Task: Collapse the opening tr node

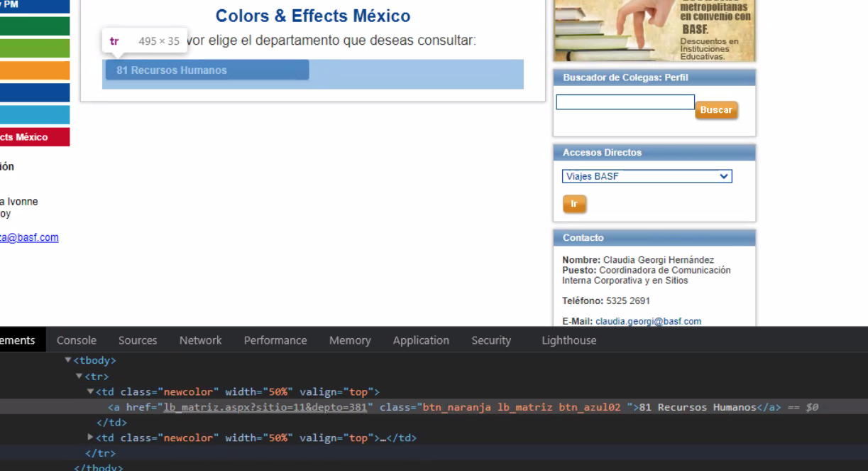Action: (79, 376)
